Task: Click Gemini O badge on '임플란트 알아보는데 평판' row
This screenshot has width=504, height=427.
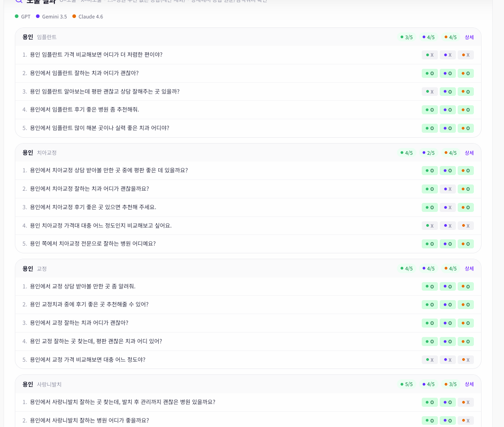Action: 447,92
